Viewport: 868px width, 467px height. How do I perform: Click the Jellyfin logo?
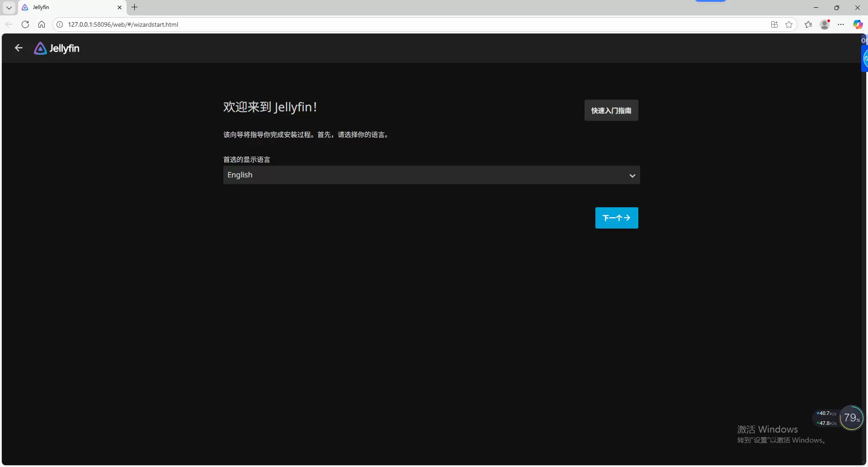pyautogui.click(x=57, y=48)
